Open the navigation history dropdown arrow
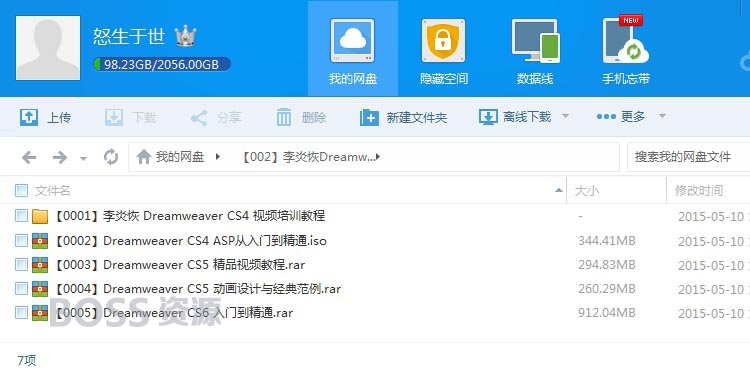The height and width of the screenshot is (377, 750). [83, 158]
